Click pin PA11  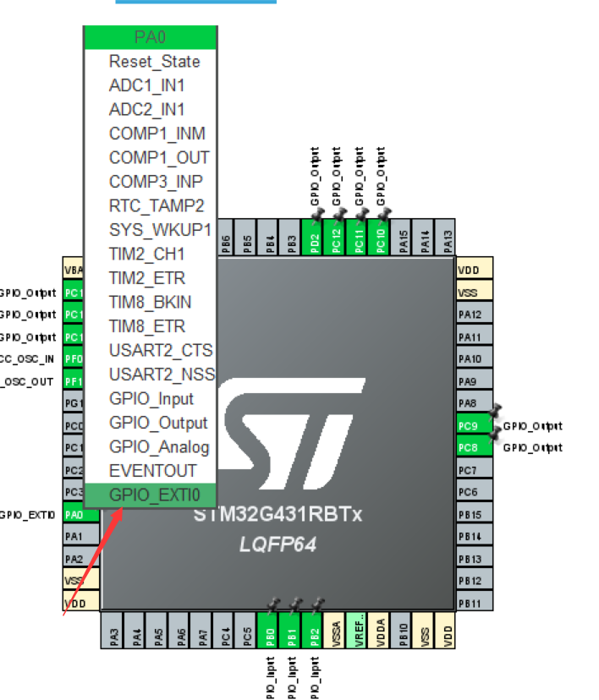(x=475, y=335)
